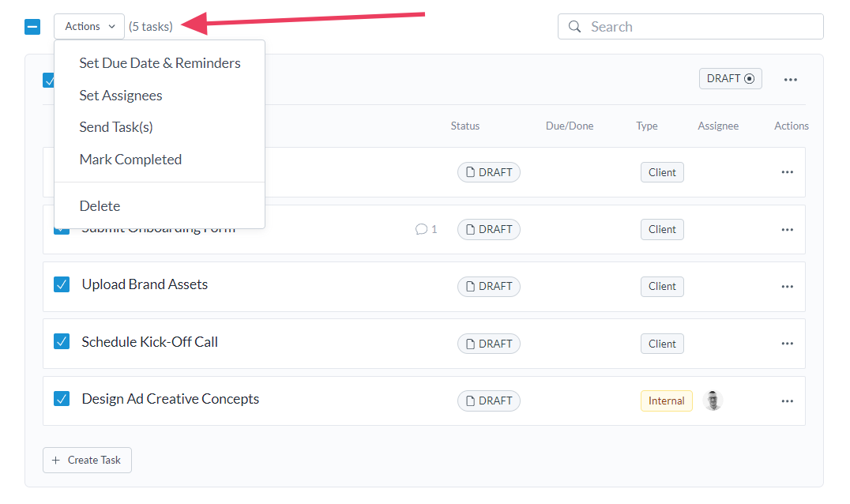Image resolution: width=850 pixels, height=504 pixels.
Task: Click the assignee avatar on the Internal task
Action: pos(713,401)
